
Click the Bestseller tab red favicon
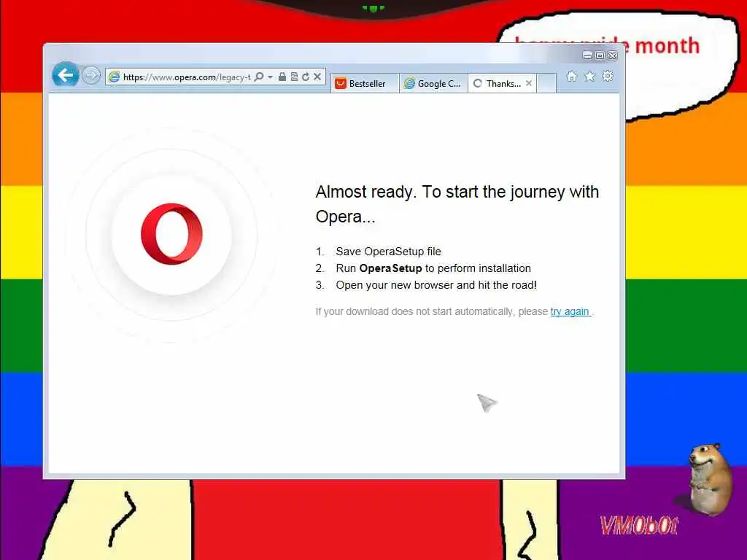coord(340,84)
